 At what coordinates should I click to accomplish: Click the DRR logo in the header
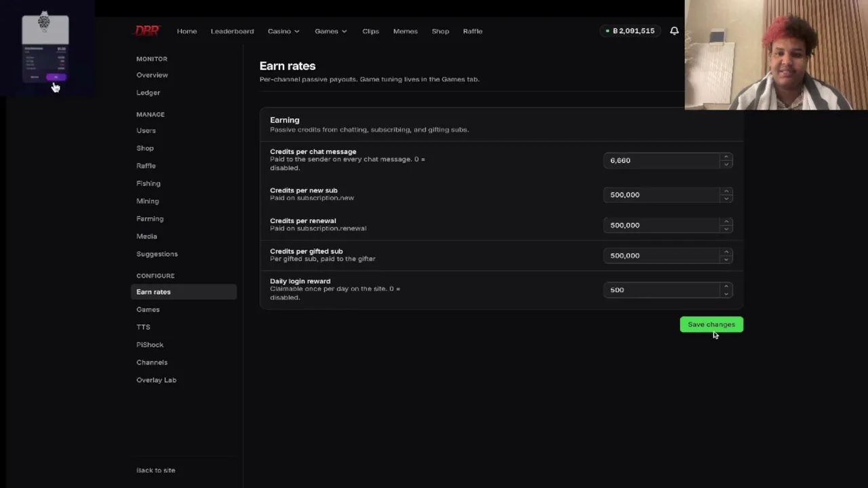147,30
